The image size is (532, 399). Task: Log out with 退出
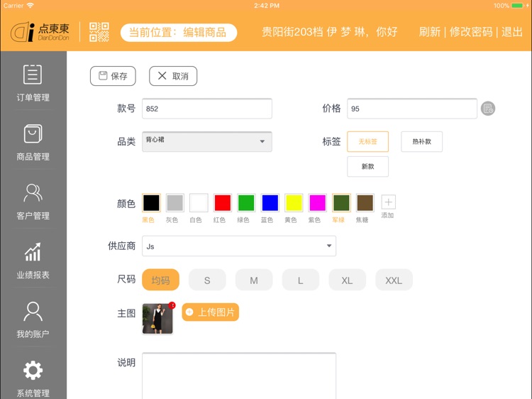click(512, 32)
